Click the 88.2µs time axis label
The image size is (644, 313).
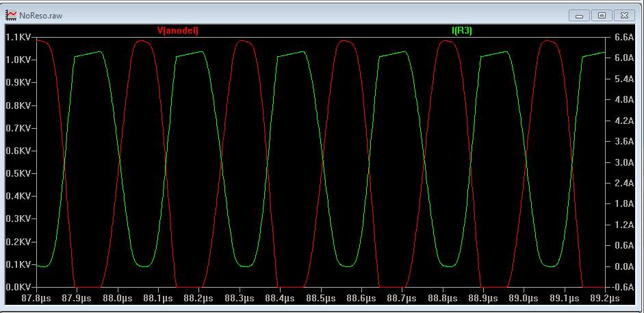(x=199, y=298)
